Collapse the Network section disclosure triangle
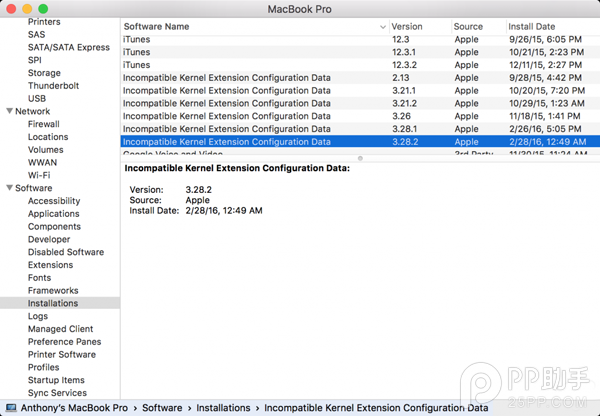 [x=9, y=112]
